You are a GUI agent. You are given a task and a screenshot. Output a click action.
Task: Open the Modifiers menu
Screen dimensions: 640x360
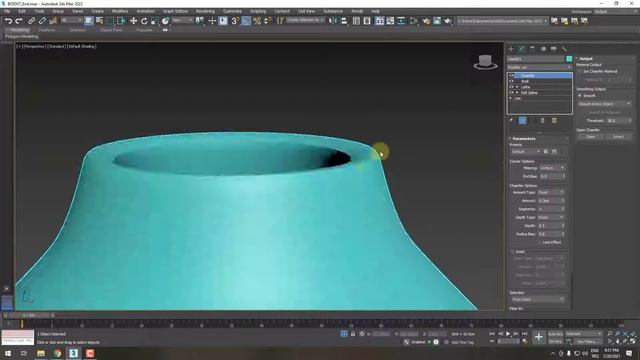click(120, 11)
